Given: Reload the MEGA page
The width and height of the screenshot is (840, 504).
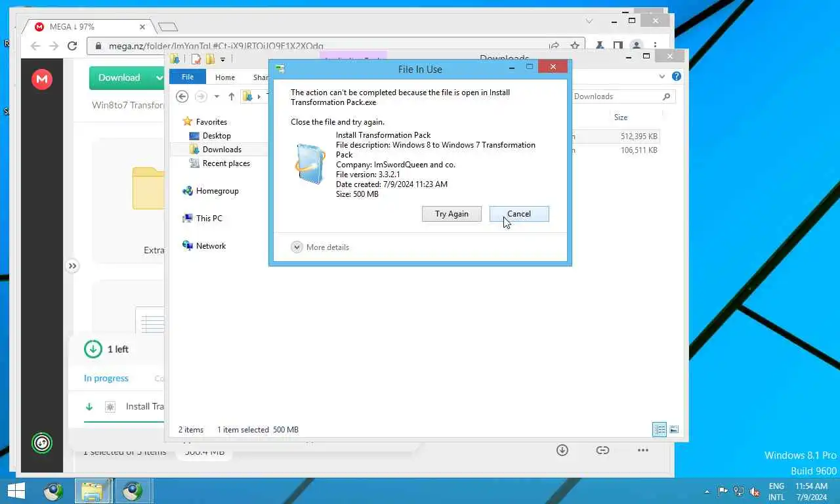Looking at the screenshot, I should click(73, 46).
